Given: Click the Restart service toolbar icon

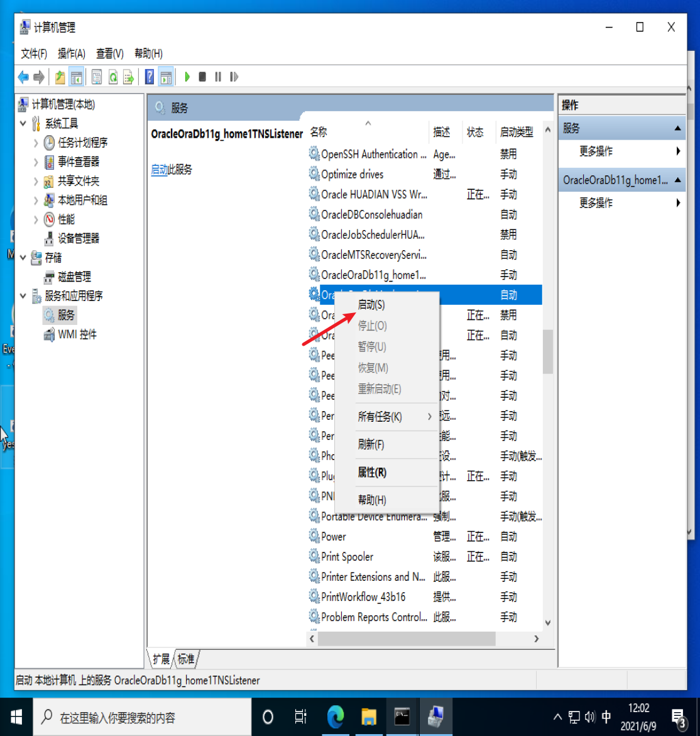Looking at the screenshot, I should click(x=234, y=77).
